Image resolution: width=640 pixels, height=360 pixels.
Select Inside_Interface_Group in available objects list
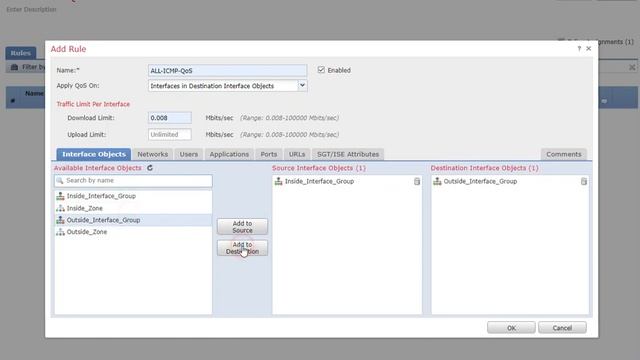[x=133, y=196]
